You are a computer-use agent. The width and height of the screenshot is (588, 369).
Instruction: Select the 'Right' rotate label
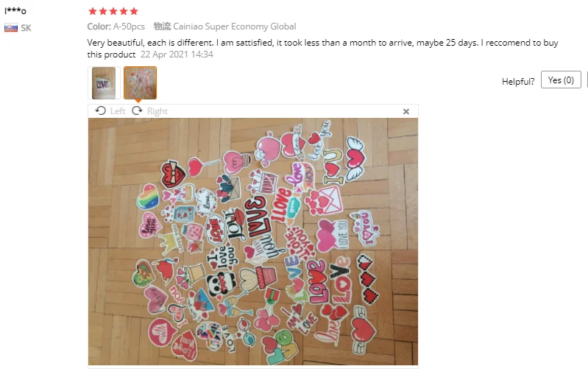click(x=157, y=111)
